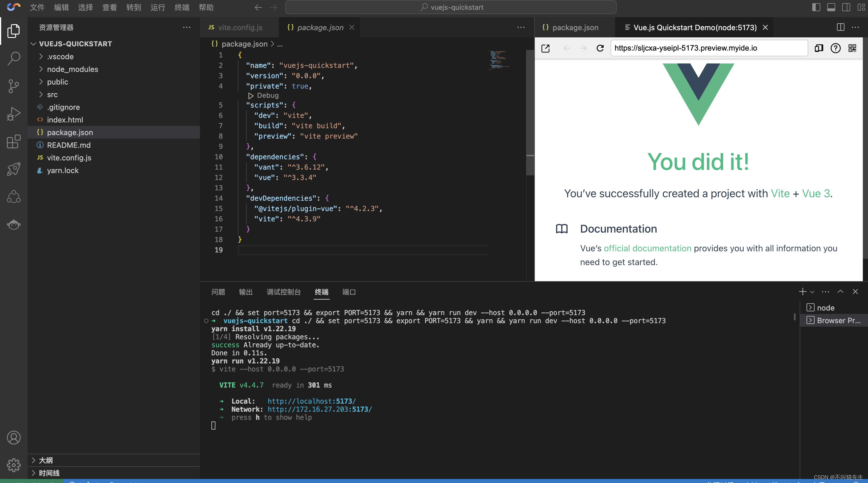
Task: Open the Extensions view
Action: pos(13,141)
